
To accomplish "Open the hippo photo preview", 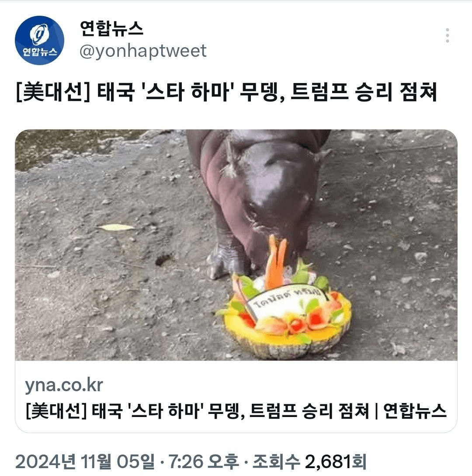I will point(236,245).
